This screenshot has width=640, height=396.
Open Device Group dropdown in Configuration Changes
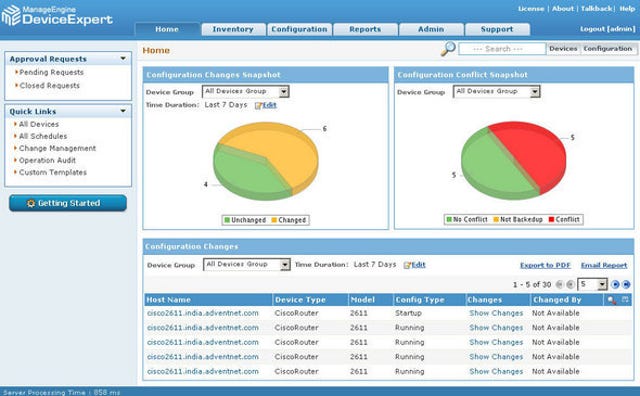pyautogui.click(x=247, y=265)
